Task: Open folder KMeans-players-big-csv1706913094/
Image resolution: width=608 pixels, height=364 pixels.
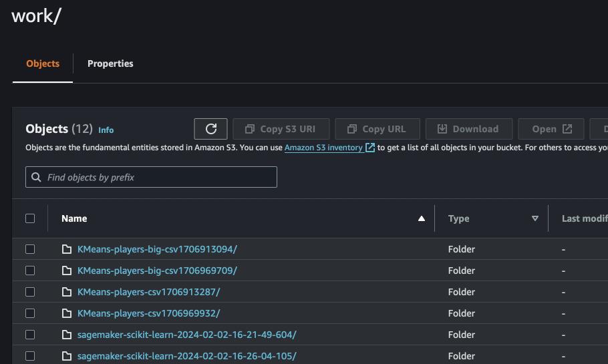Action: click(157, 249)
